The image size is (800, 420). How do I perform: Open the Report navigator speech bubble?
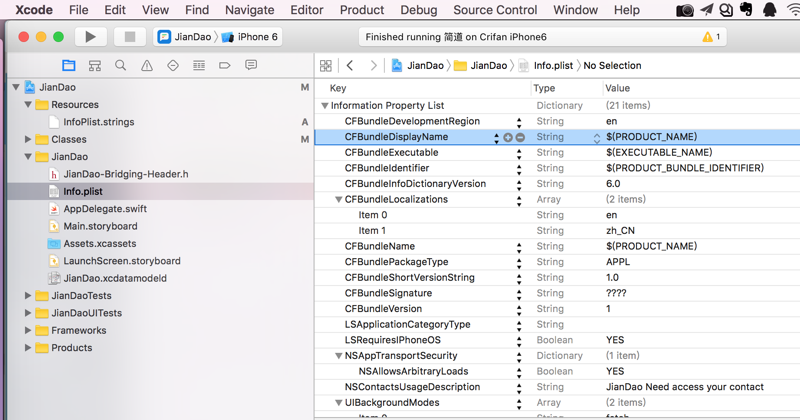tap(251, 65)
